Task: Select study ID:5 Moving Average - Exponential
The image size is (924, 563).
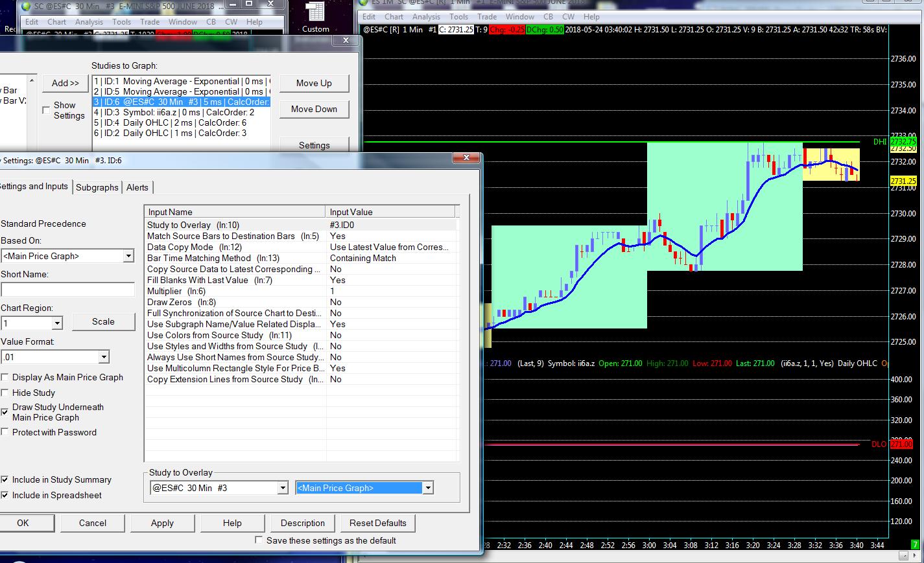Action: 181,91
